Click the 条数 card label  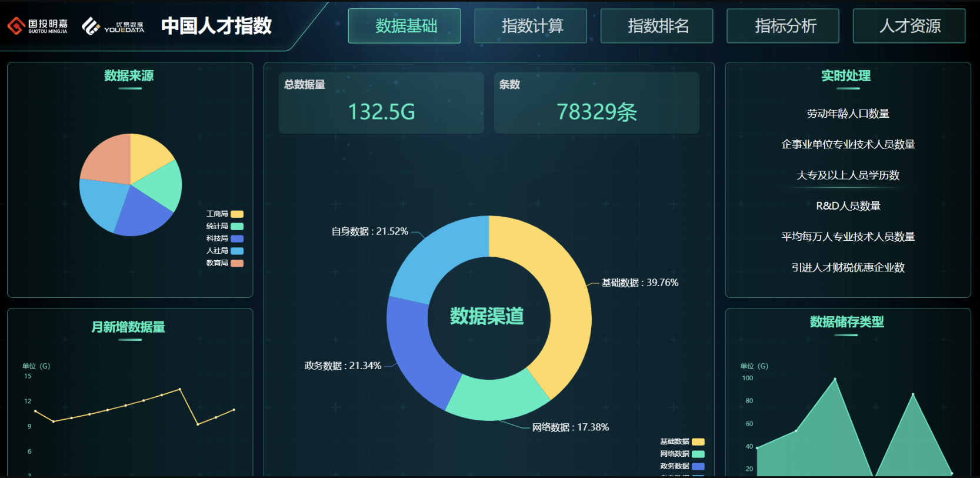509,85
